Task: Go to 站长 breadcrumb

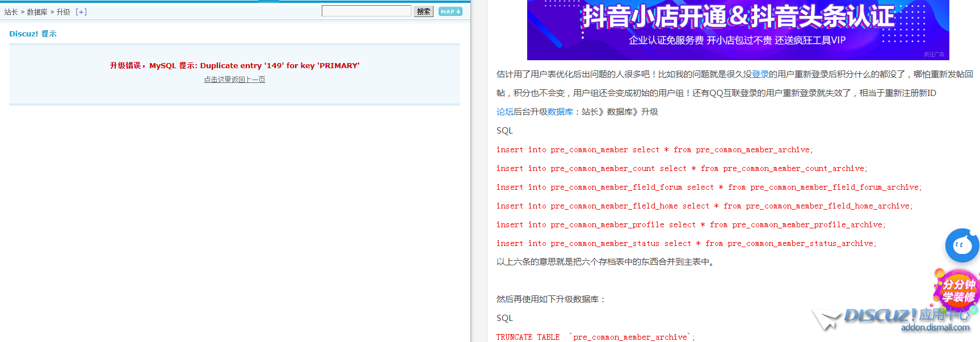Action: [x=11, y=12]
